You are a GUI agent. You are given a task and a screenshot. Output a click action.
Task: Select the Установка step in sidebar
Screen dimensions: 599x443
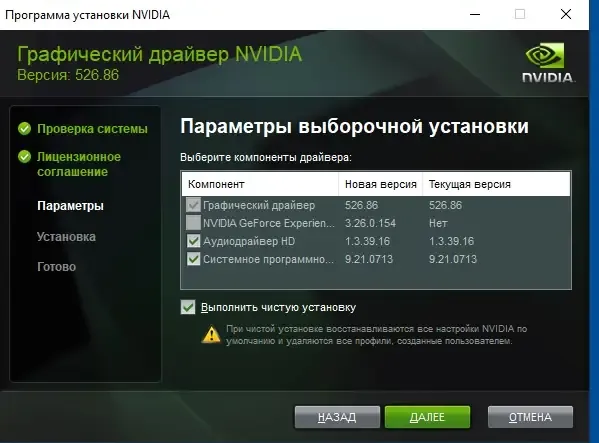(66, 237)
